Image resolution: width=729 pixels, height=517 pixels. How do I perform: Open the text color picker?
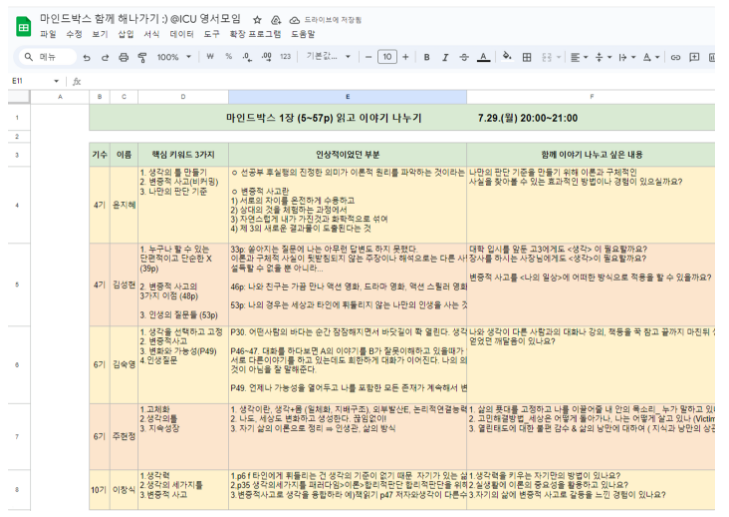pyautogui.click(x=484, y=57)
